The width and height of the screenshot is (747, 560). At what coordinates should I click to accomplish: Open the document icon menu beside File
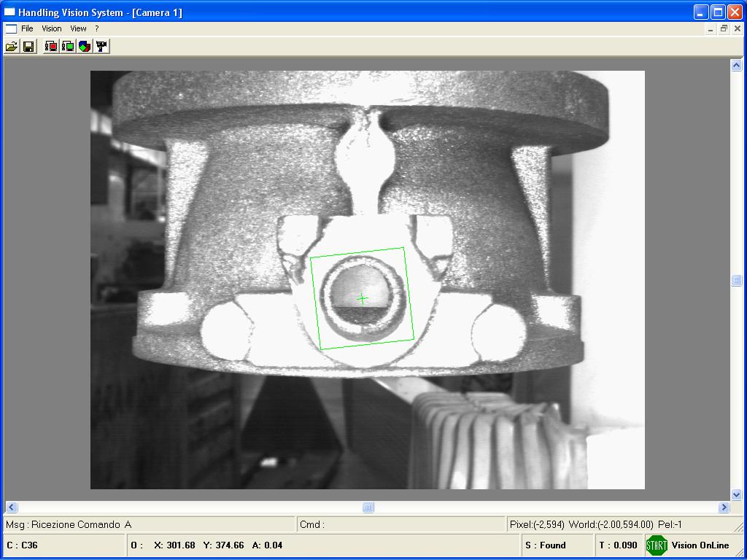pyautogui.click(x=11, y=28)
